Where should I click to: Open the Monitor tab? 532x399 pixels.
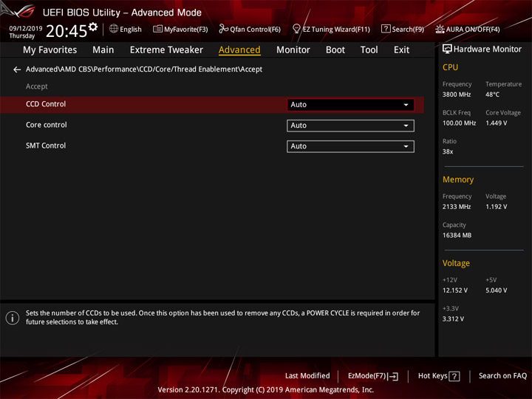tap(293, 50)
